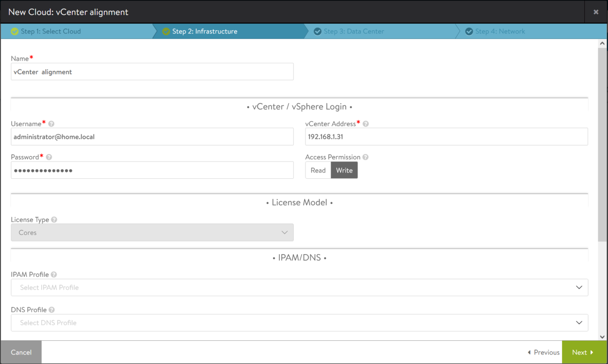This screenshot has width=608, height=364.
Task: Click the vertical scrollbar thumb
Action: 602,144
